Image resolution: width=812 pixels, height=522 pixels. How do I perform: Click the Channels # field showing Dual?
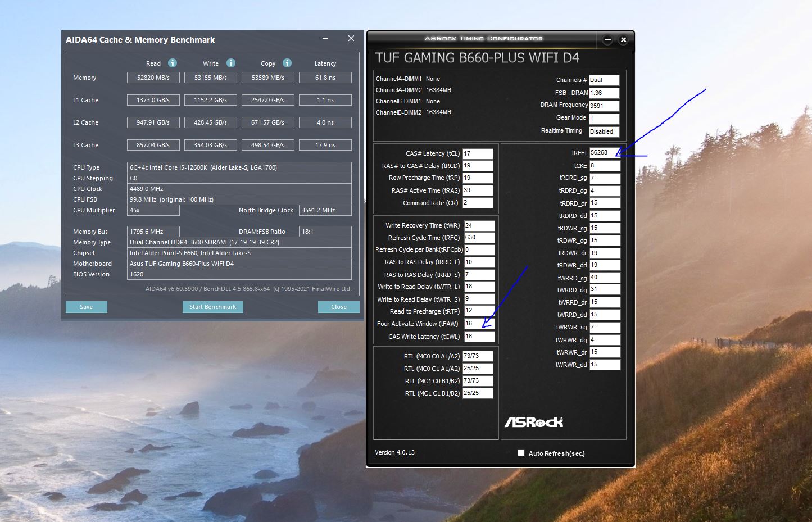604,80
